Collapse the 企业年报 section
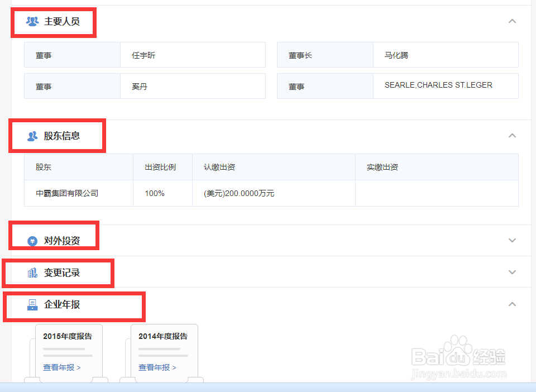The width and height of the screenshot is (536, 392). pos(512,304)
